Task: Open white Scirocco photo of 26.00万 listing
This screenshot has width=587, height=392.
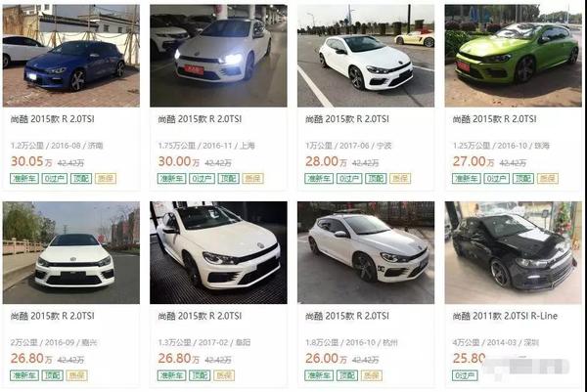Action: pos(366,253)
